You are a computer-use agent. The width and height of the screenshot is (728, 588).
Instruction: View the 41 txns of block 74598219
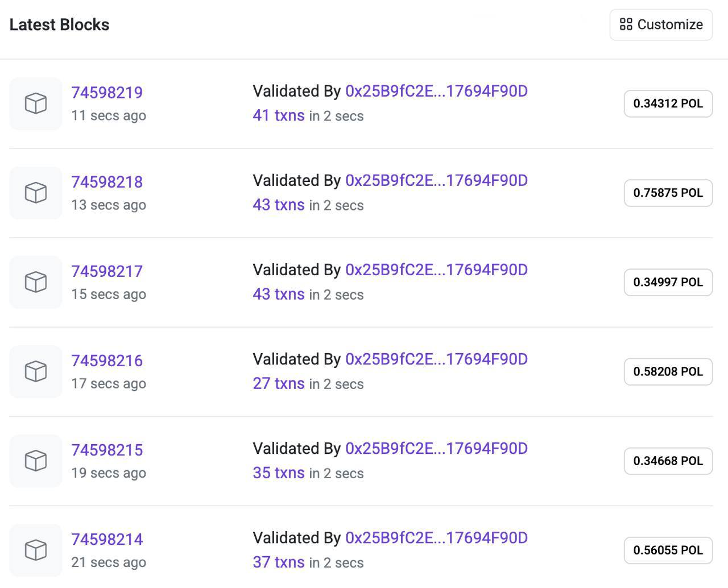279,115
